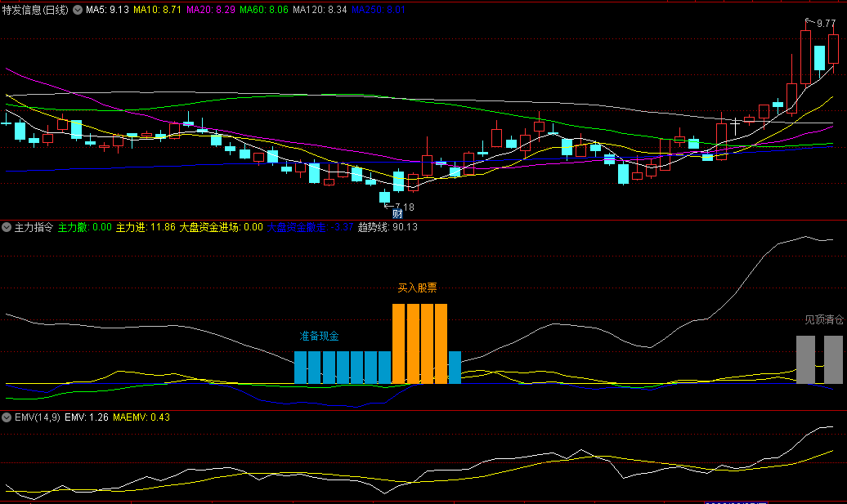Click the 见顶清仓 signal label
This screenshot has height=504, width=847.
(824, 320)
